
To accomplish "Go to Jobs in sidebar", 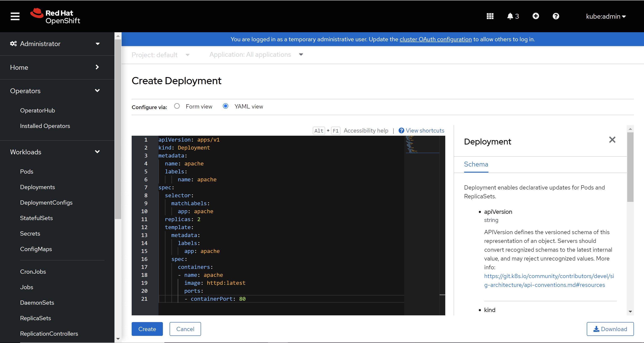I will [x=27, y=287].
